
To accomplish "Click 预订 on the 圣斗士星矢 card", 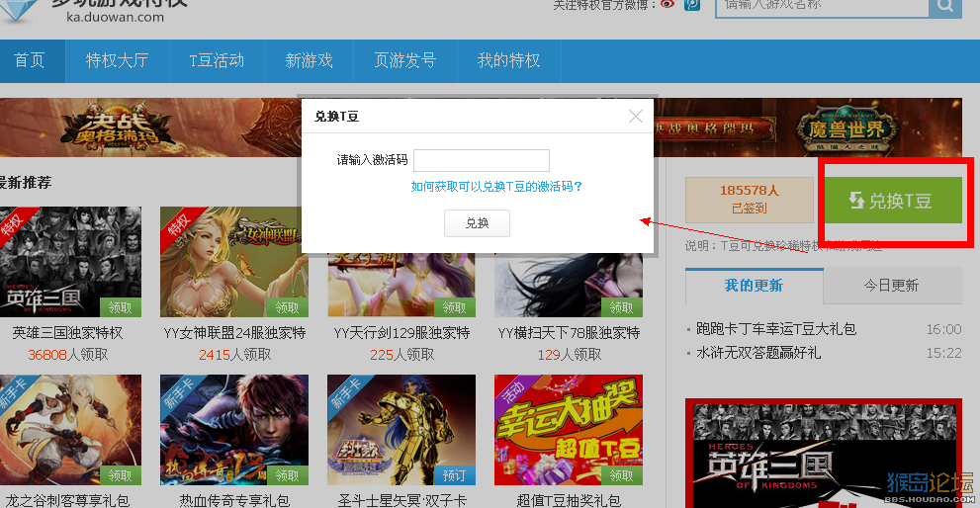I will click(454, 475).
